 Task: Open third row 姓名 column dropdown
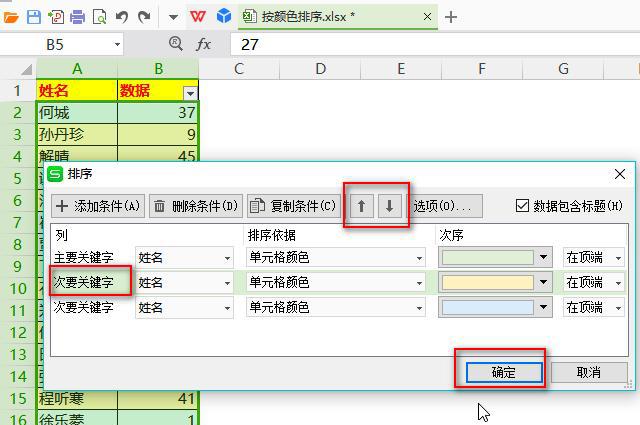(x=184, y=307)
